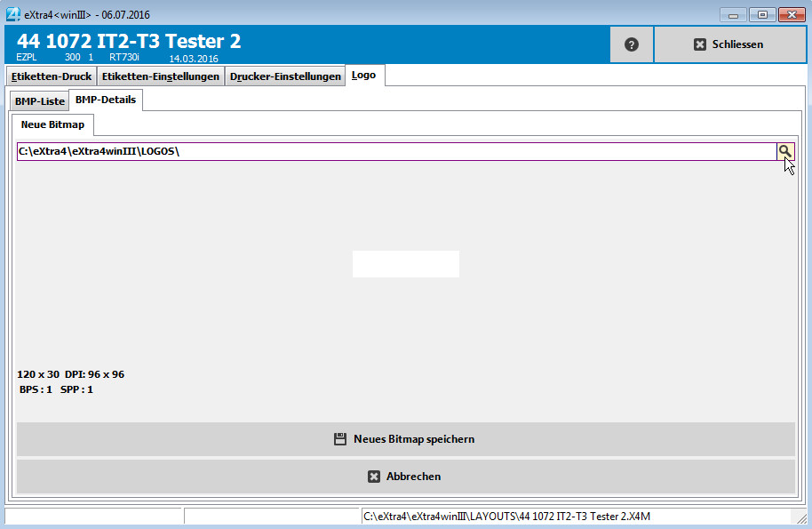The image size is (812, 529).
Task: Close the window with the red X
Action: point(791,14)
